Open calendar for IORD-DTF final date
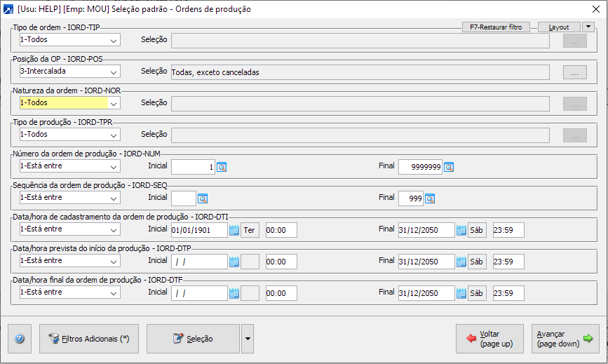This screenshot has width=608, height=364. pos(461,293)
